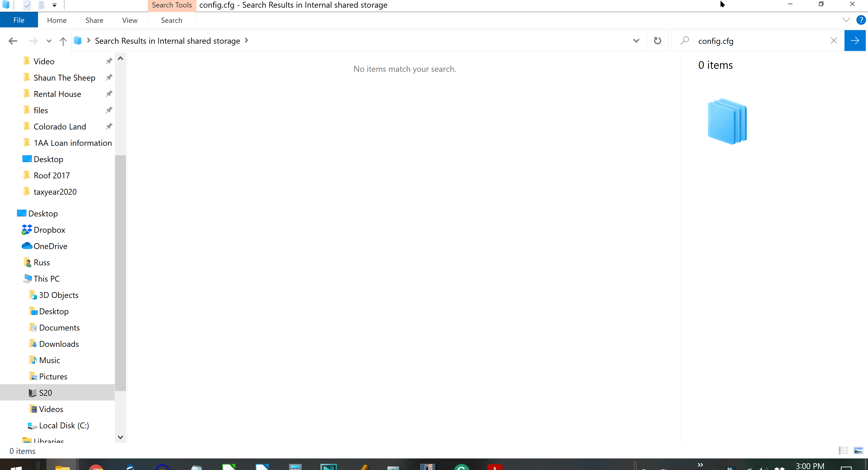Viewport: 868px width, 470px height.
Task: Expand the ribbon with chevron
Action: [846, 20]
